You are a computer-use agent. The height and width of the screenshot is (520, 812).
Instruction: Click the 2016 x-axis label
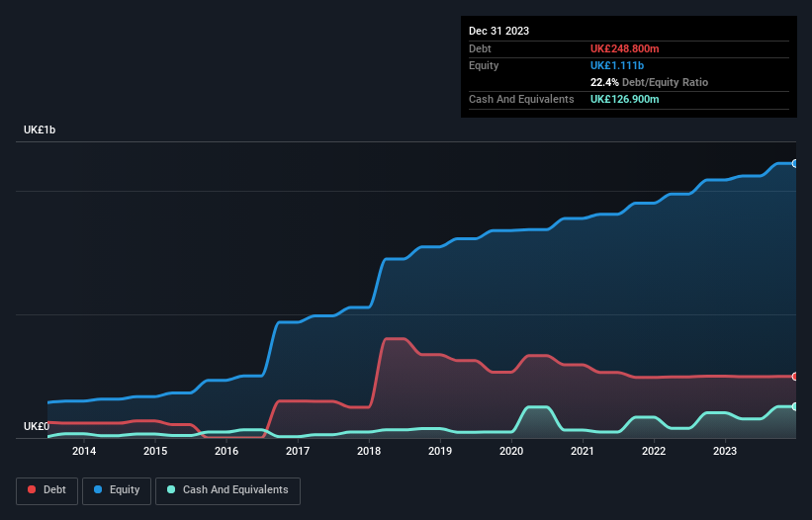(226, 451)
